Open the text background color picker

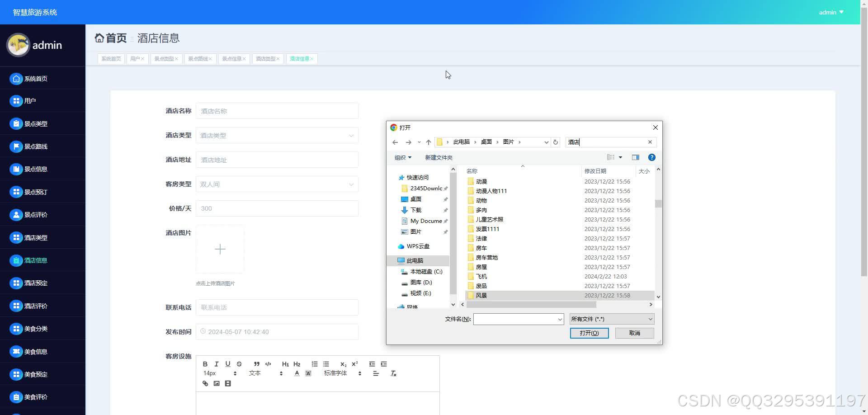pos(308,373)
